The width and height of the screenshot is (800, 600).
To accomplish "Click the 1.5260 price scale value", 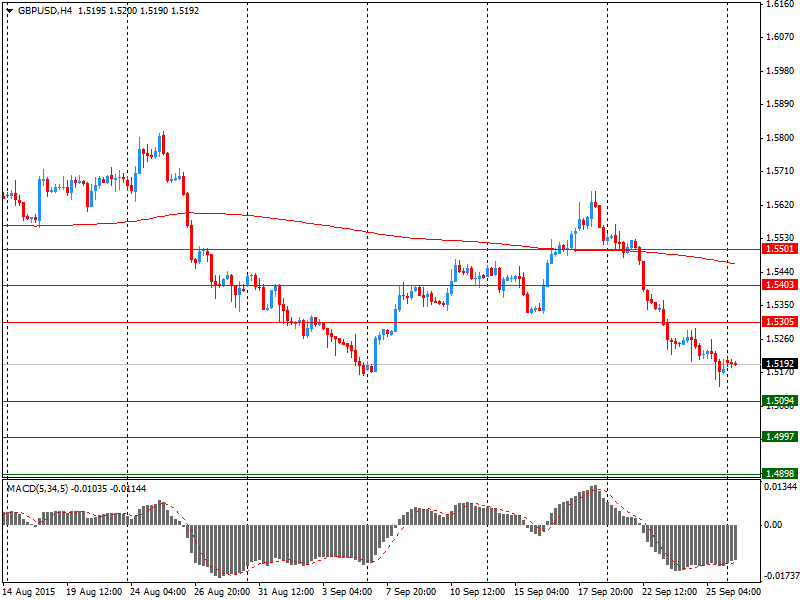I will pos(780,338).
